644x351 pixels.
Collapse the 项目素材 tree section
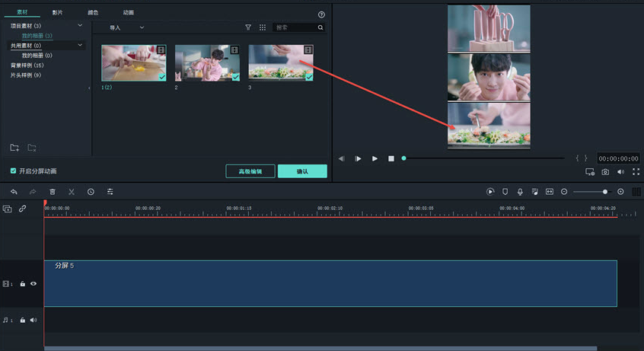point(80,26)
